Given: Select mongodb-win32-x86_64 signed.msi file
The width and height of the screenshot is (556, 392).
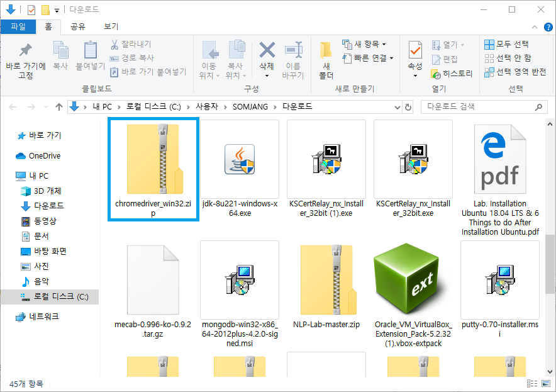Looking at the screenshot, I should pos(240,294).
